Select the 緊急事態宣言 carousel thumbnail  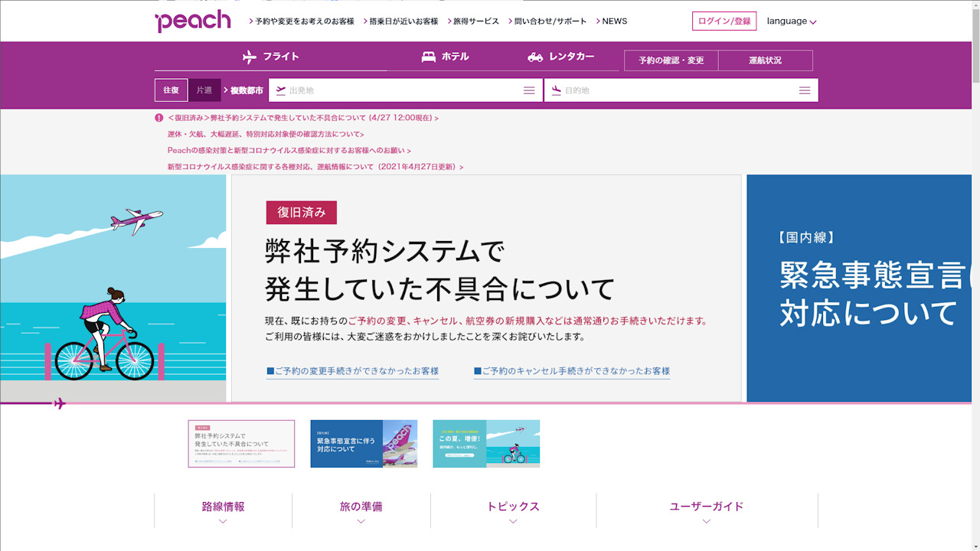click(x=363, y=443)
